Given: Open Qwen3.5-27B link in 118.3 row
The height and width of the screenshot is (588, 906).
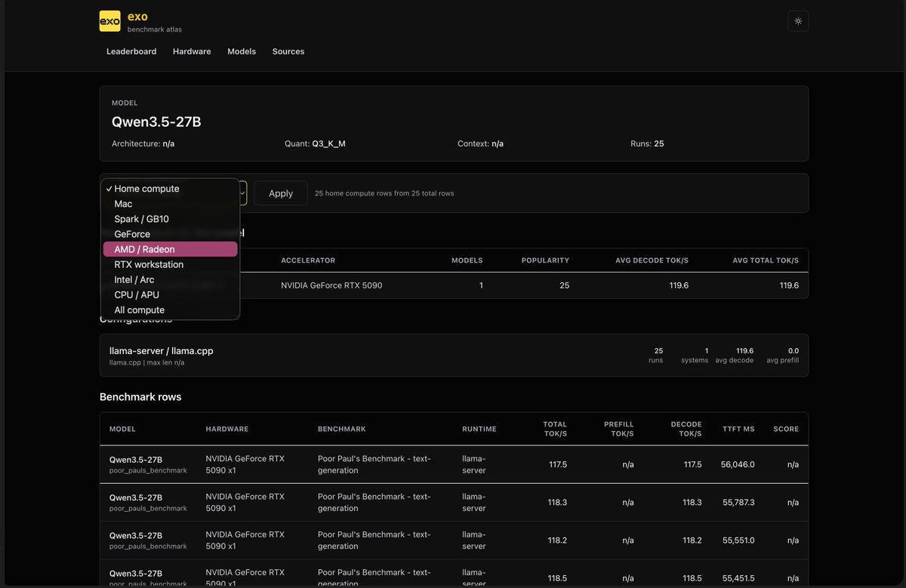Looking at the screenshot, I should 136,497.
